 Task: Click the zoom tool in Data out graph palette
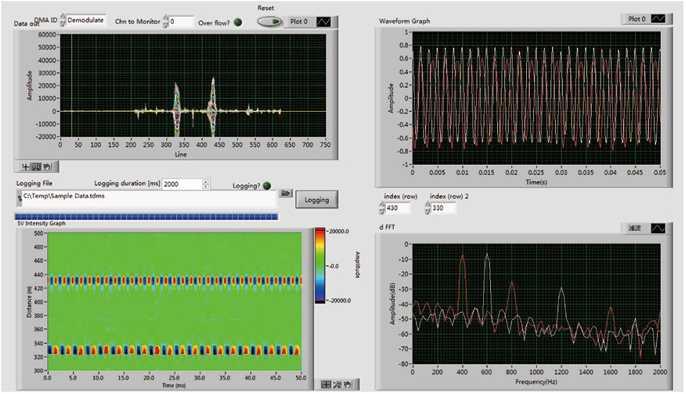[x=36, y=167]
